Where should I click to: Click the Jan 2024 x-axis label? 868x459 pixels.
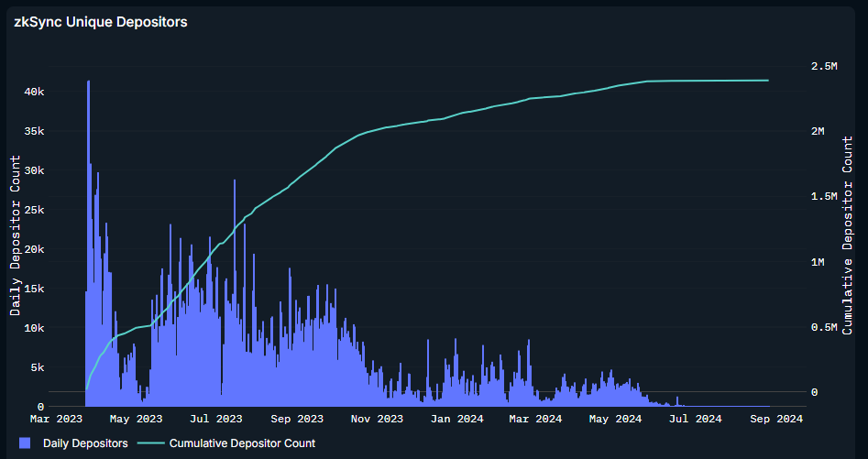click(457, 420)
